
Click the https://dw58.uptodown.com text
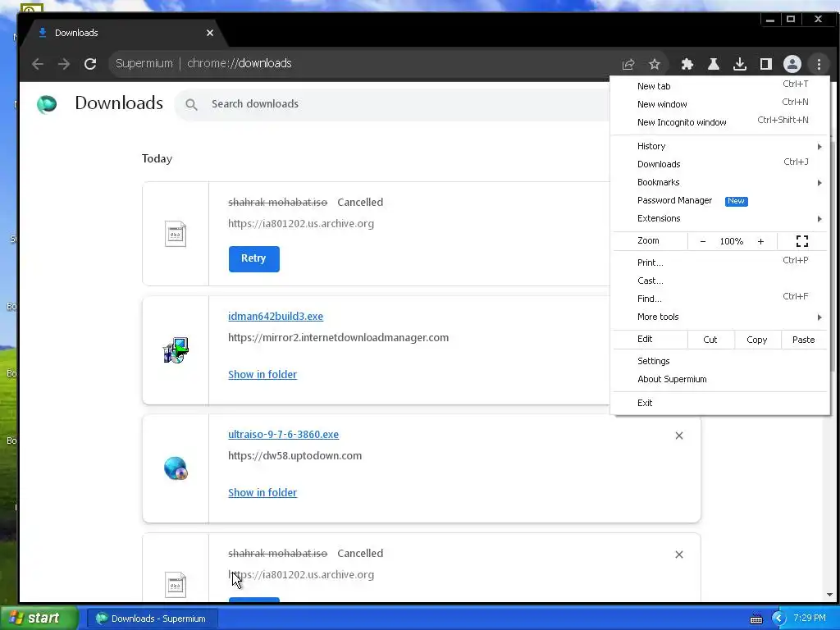294,456
